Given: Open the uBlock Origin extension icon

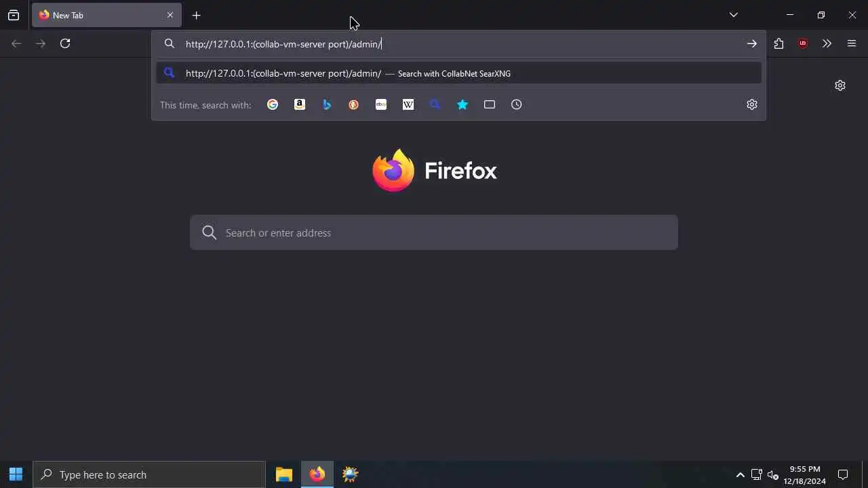Looking at the screenshot, I should pos(803,43).
